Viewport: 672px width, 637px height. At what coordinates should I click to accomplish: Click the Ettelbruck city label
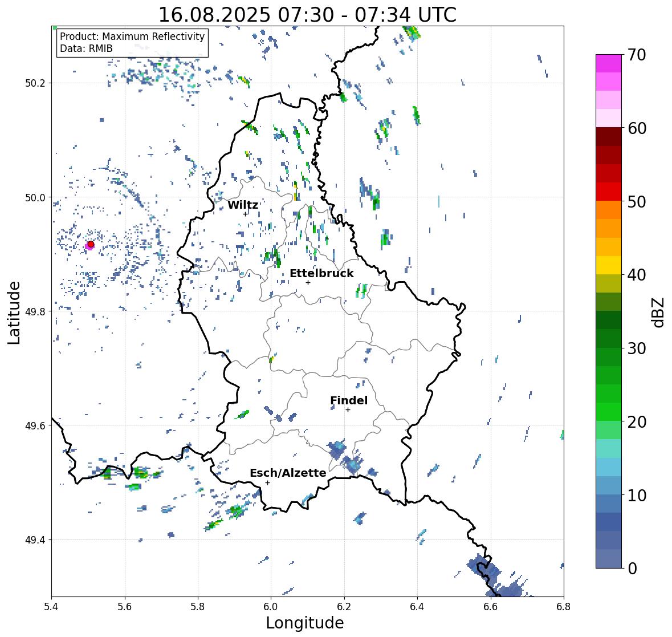pos(321,274)
